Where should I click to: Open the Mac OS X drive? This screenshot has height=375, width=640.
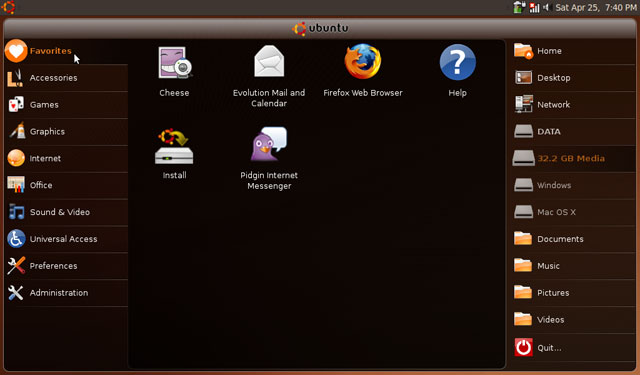point(573,212)
